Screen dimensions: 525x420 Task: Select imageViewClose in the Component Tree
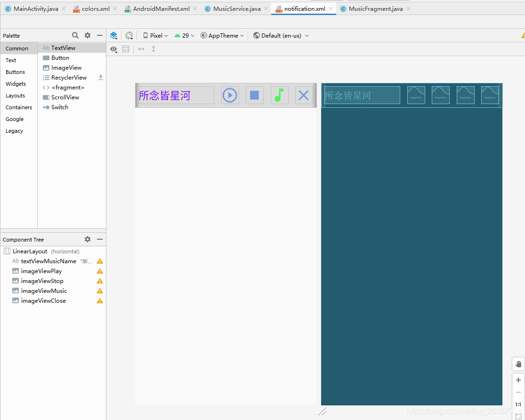(53, 301)
